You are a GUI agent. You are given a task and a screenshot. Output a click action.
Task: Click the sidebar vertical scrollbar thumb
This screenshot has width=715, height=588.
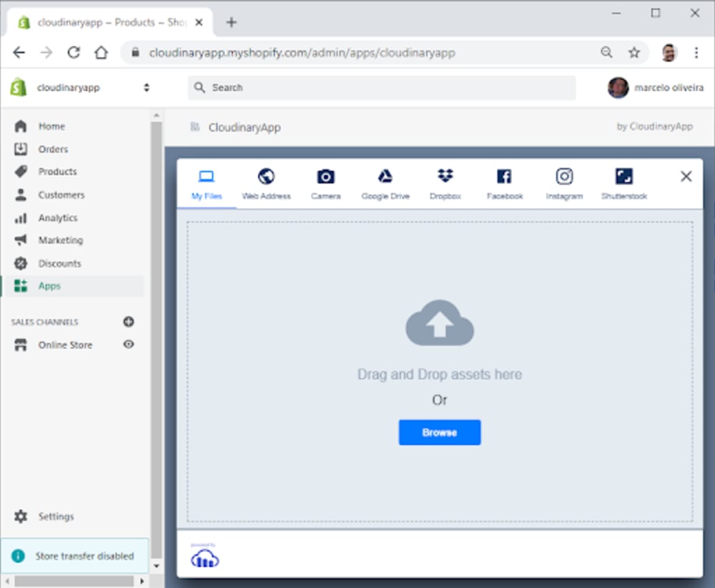click(x=157, y=339)
